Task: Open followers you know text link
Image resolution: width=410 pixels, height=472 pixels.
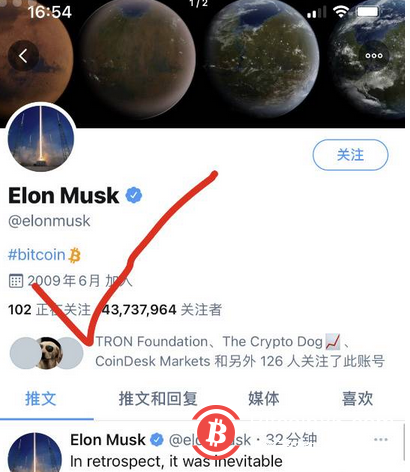Action: (240, 351)
